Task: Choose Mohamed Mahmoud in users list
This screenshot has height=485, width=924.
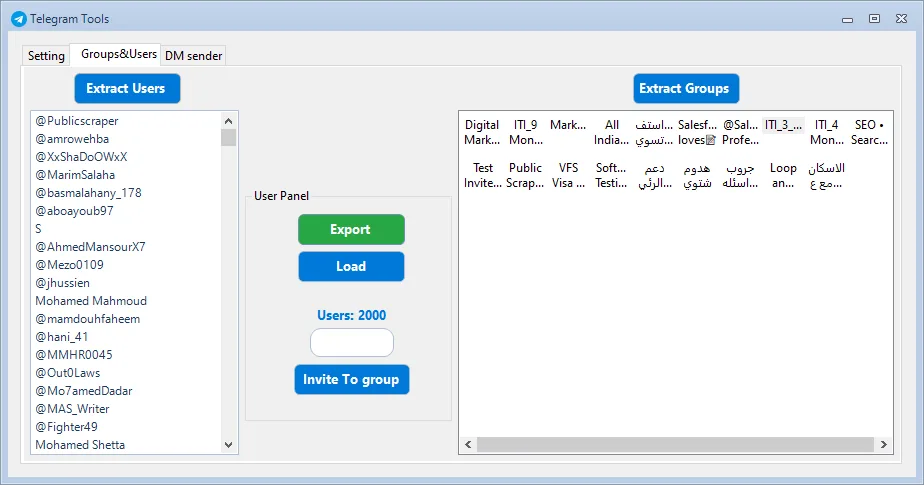Action: (91, 301)
